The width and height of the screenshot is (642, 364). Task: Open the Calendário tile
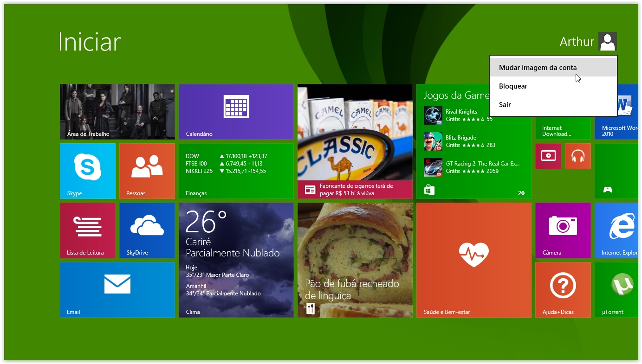[236, 112]
